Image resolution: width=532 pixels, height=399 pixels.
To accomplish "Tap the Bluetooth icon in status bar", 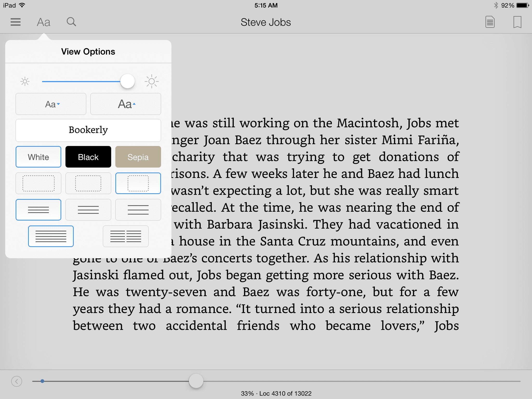I will tap(496, 5).
